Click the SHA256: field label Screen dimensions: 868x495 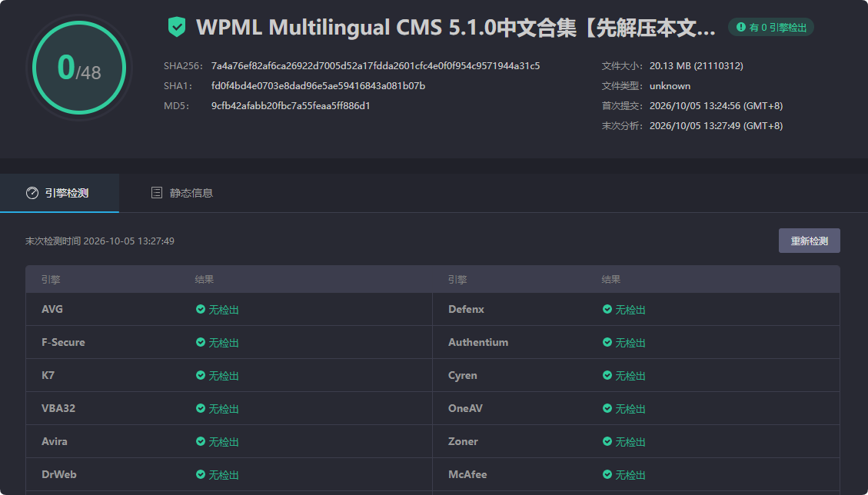183,66
